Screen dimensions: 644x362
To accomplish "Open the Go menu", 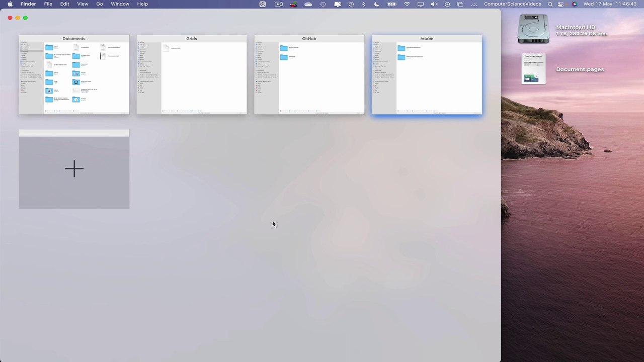I will (100, 4).
